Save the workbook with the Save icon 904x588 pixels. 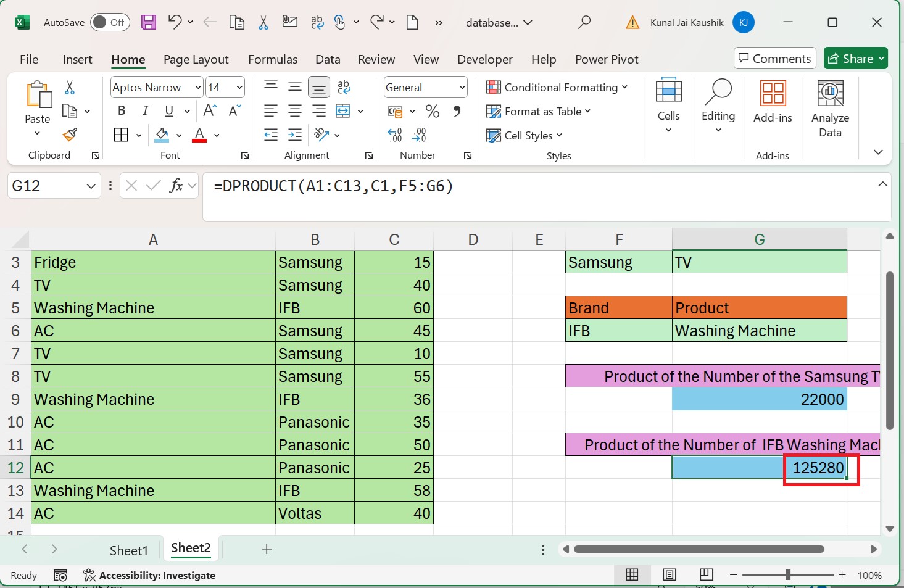click(x=148, y=22)
